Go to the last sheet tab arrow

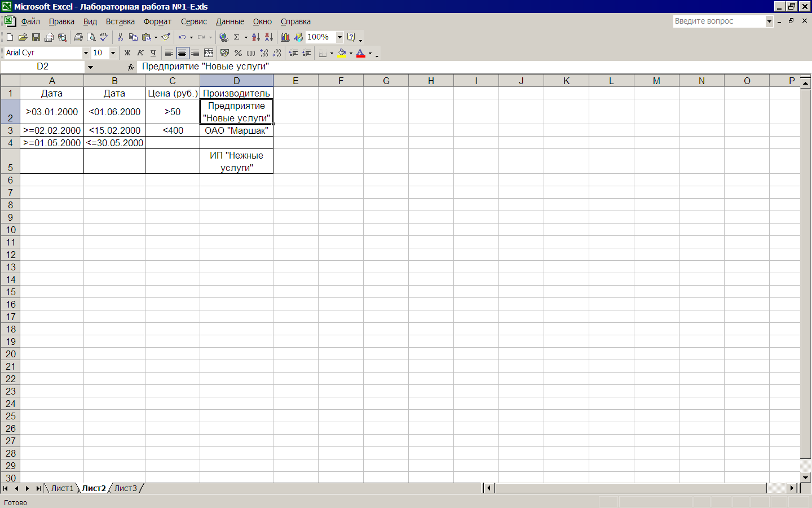point(38,488)
